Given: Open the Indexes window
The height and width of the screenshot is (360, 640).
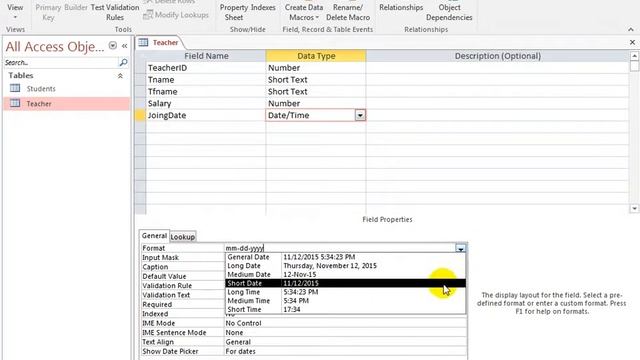Looking at the screenshot, I should click(263, 7).
